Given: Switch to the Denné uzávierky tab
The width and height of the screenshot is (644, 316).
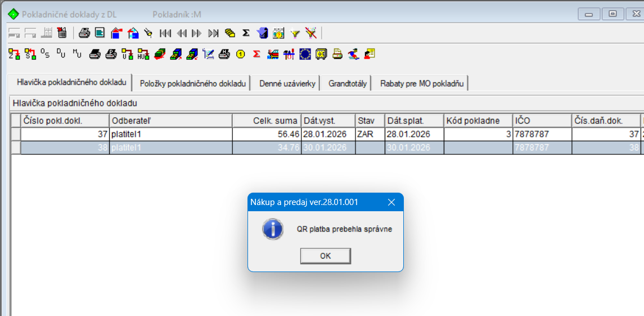Looking at the screenshot, I should tap(287, 83).
